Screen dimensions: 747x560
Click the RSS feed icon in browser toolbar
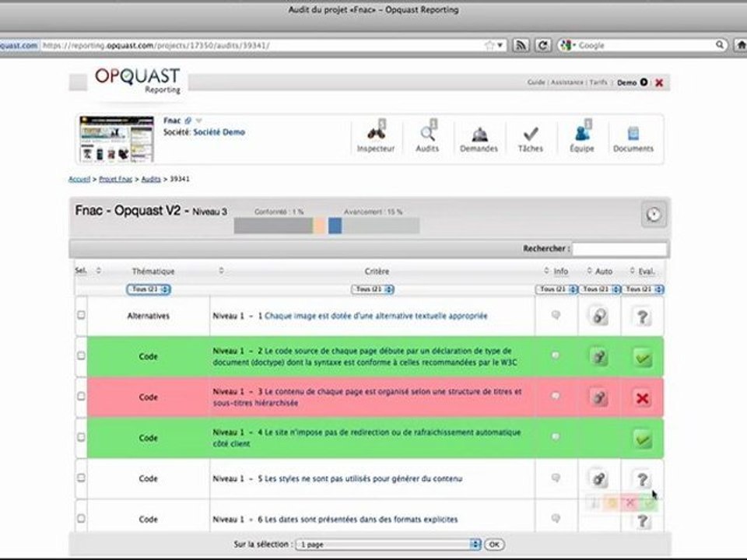coord(521,45)
